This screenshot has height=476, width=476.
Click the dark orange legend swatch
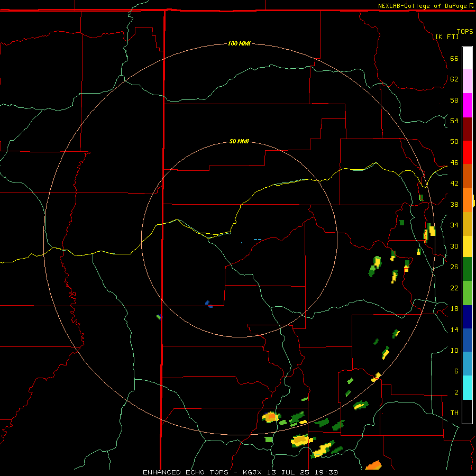[467, 176]
